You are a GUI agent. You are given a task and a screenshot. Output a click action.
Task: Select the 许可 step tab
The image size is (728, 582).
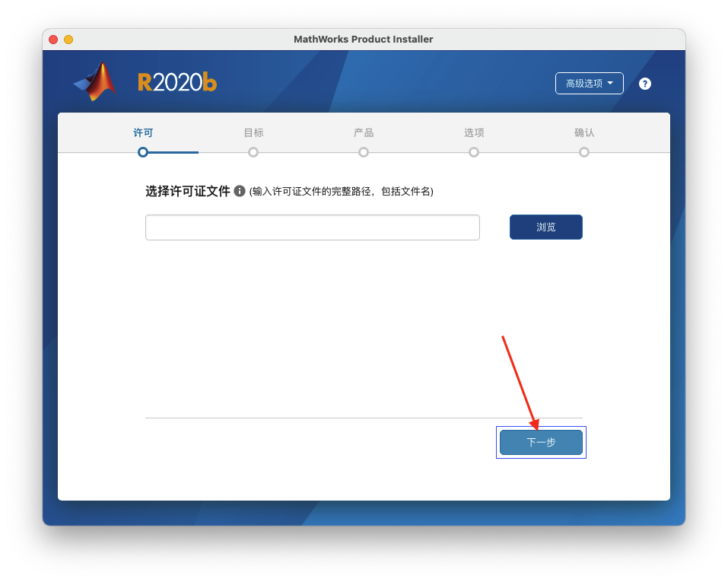tap(143, 133)
